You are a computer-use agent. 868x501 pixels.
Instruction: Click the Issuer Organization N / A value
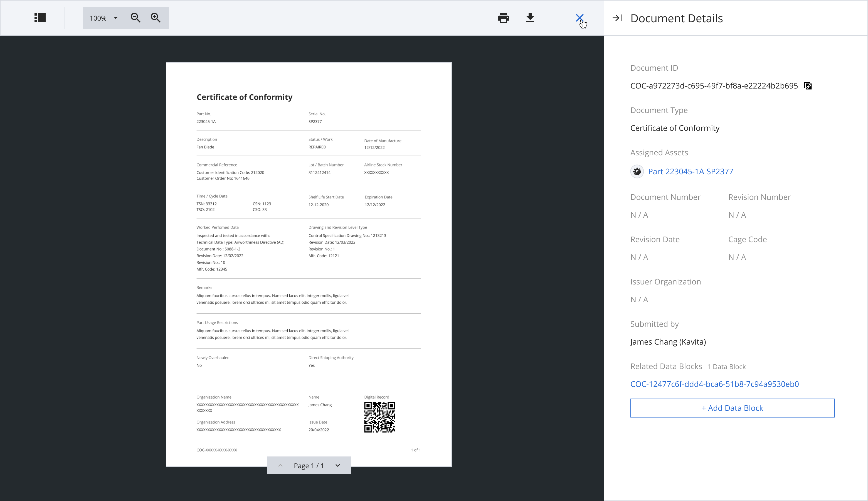pyautogui.click(x=639, y=300)
